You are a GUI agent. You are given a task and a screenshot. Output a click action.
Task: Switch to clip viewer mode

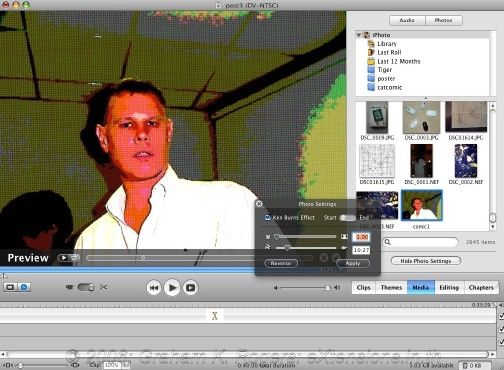pyautogui.click(x=10, y=287)
